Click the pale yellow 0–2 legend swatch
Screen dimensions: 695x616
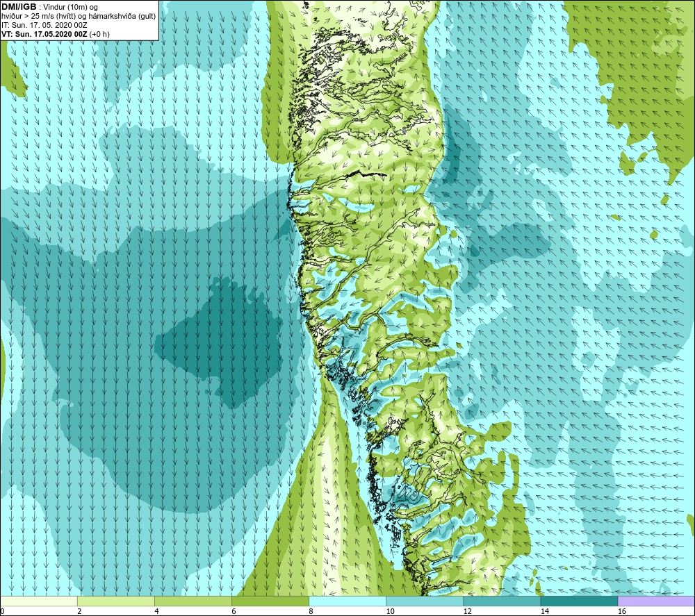[39, 601]
